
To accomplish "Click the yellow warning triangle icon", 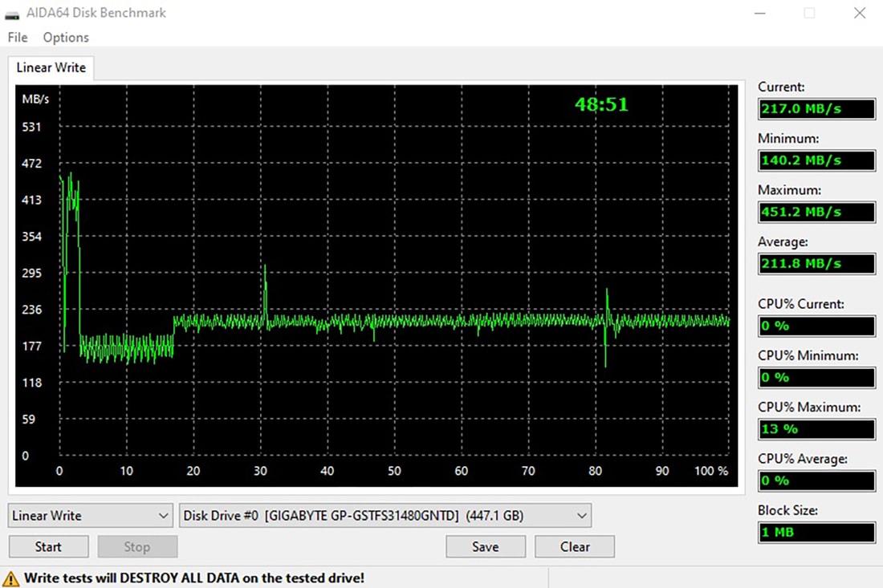I will (x=10, y=578).
